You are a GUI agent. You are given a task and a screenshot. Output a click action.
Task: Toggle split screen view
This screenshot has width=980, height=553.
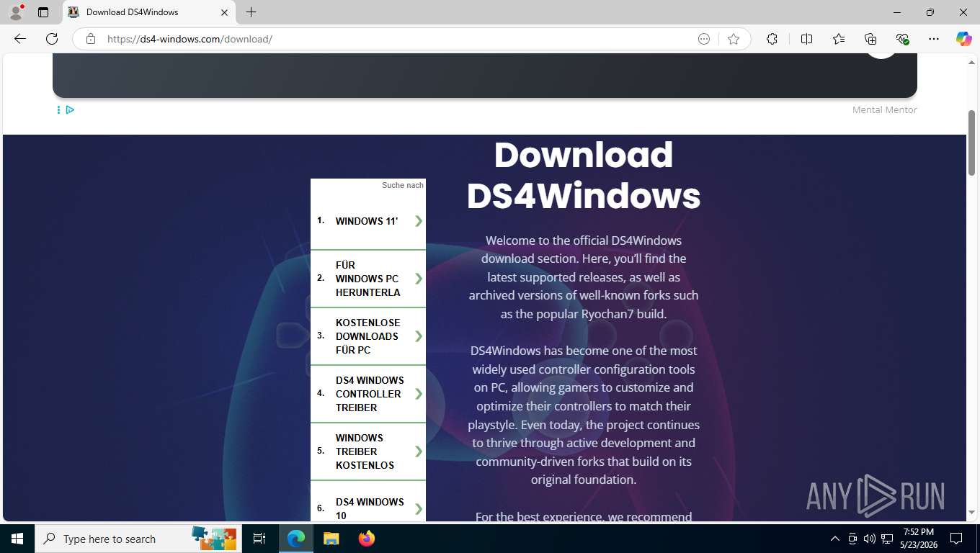(806, 39)
